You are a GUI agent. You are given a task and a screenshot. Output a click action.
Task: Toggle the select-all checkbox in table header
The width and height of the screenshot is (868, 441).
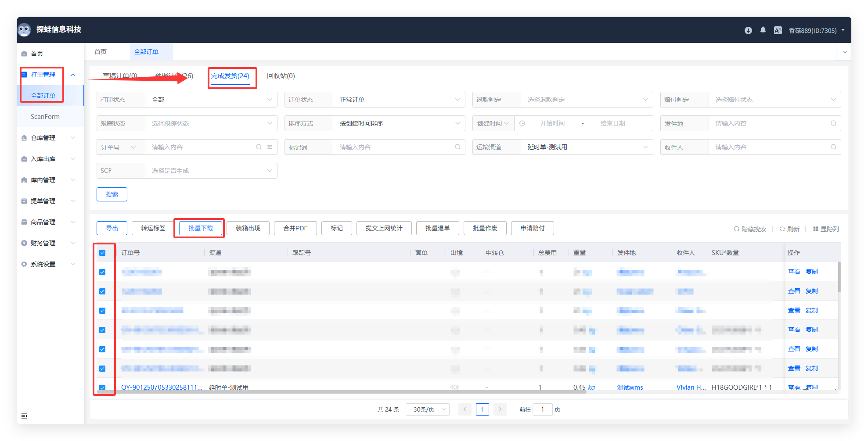(102, 253)
